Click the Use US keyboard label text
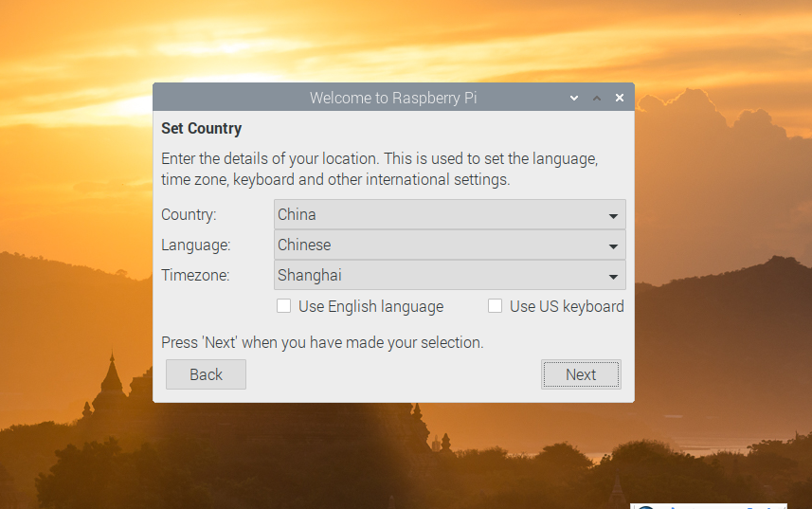Image resolution: width=812 pixels, height=509 pixels. [567, 306]
